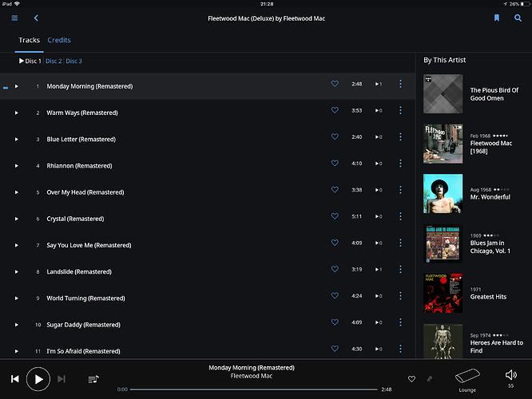This screenshot has height=399, width=532.
Task: Open more options for Monday Morning
Action: (400, 84)
